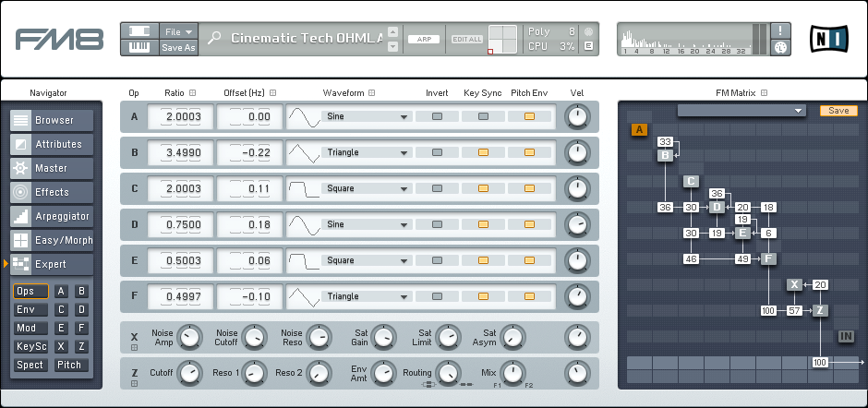Click the Master gear icon
Viewport: 868px width, 408px height.
[20, 168]
